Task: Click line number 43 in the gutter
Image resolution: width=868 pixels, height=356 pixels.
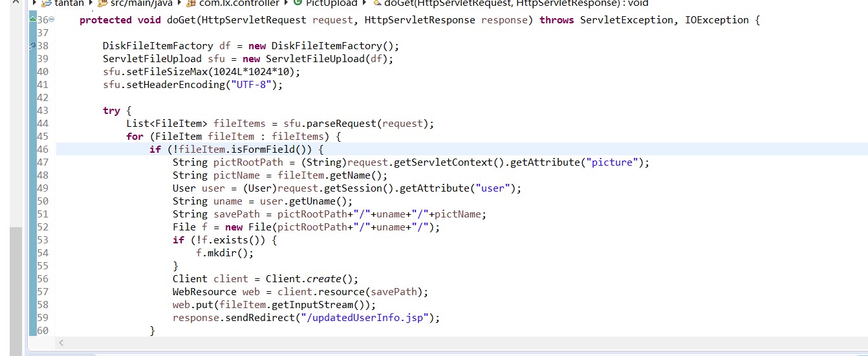Action: (43, 111)
